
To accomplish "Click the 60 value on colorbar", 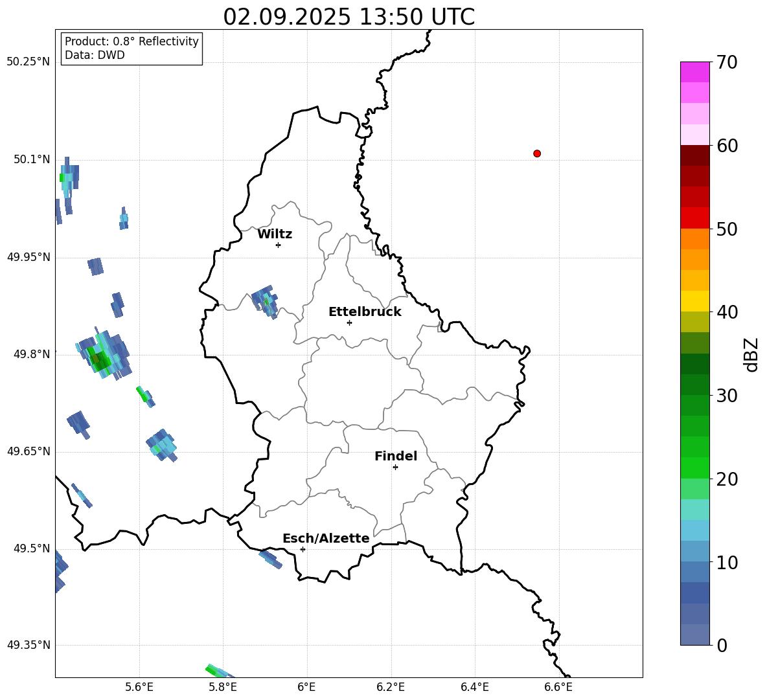I will coord(727,146).
